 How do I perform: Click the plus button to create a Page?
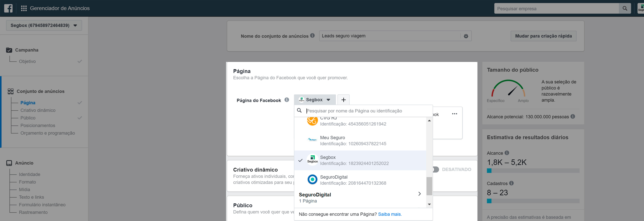pyautogui.click(x=344, y=100)
